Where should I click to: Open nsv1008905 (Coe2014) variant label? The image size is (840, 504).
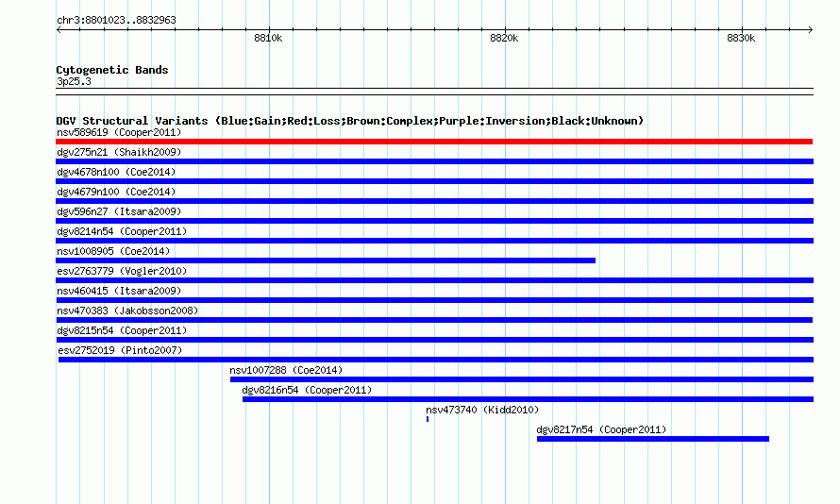[113, 251]
